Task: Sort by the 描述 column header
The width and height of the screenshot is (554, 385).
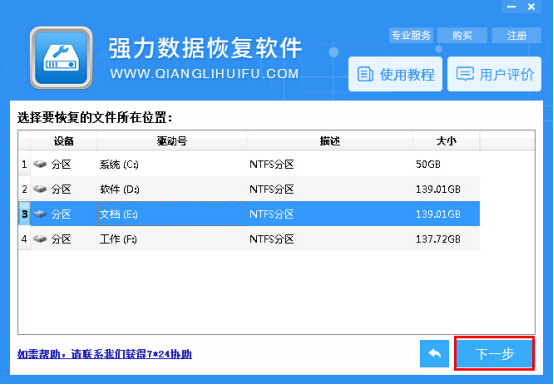Action: [330, 141]
